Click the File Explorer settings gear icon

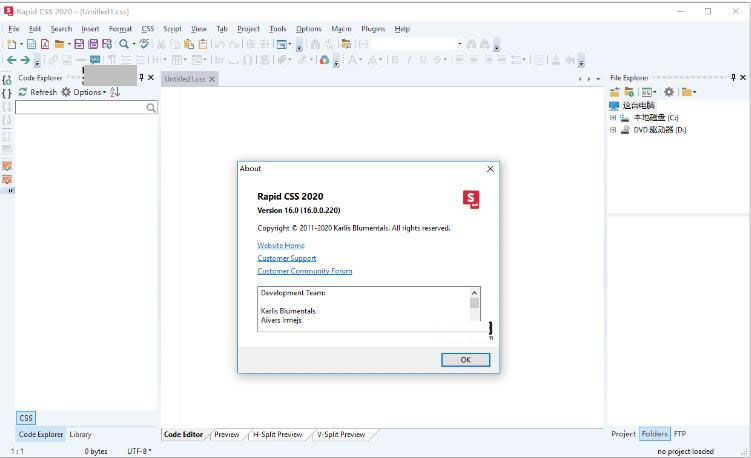click(x=669, y=92)
